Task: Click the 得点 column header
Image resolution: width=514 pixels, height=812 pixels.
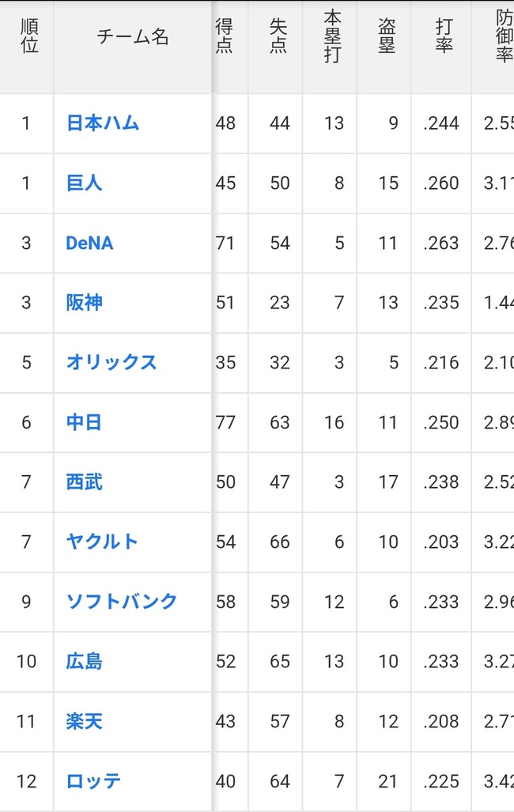Action: click(225, 36)
